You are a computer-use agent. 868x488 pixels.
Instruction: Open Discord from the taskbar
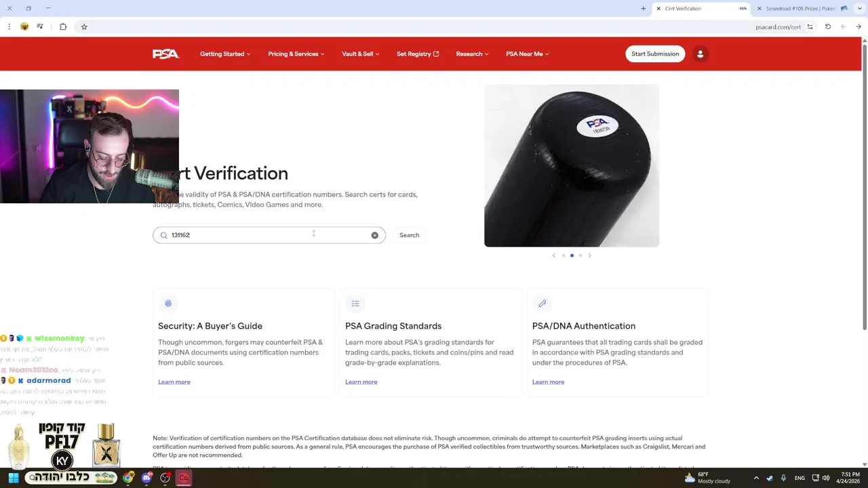click(x=146, y=478)
